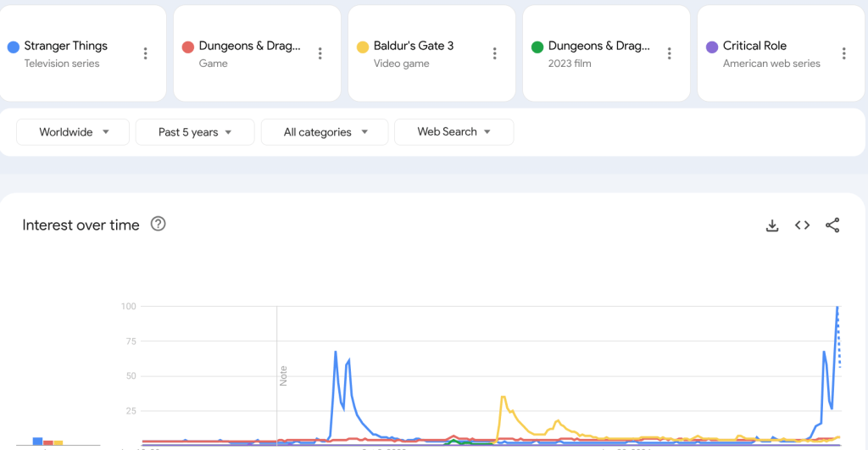Open embed code for Interest over time
The width and height of the screenshot is (868, 450).
[802, 225]
